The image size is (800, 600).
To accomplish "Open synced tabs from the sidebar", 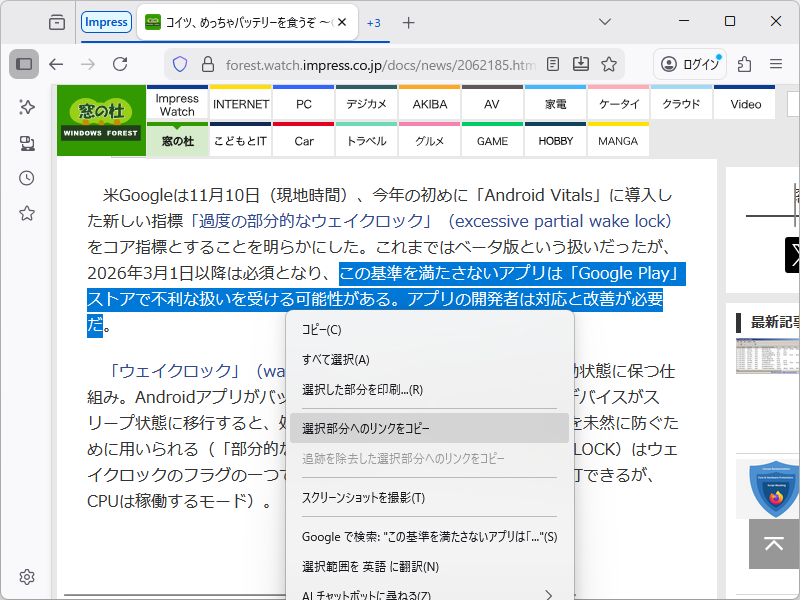I will (26, 141).
